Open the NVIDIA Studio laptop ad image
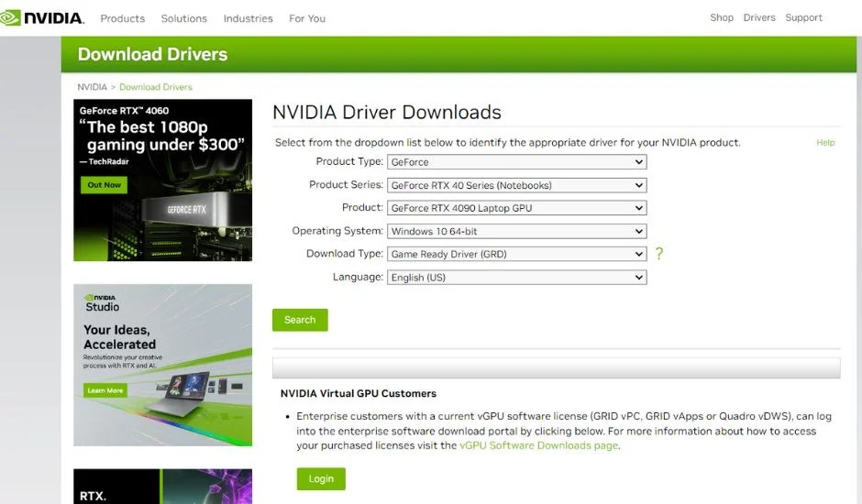Screen dimensions: 862x504 [162, 365]
